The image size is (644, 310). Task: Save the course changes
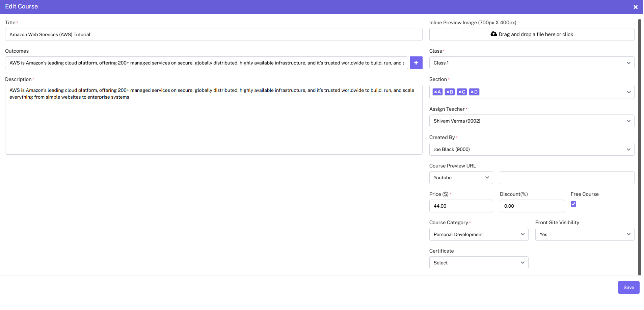628,287
